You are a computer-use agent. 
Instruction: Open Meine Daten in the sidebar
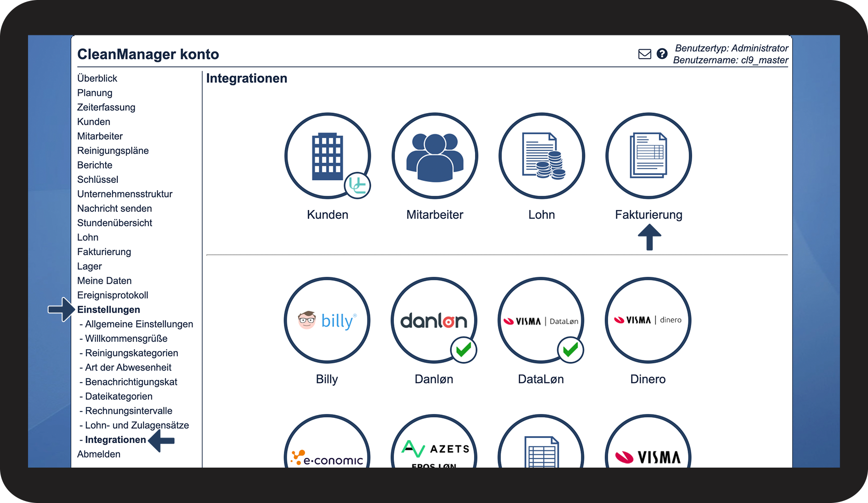pyautogui.click(x=104, y=281)
